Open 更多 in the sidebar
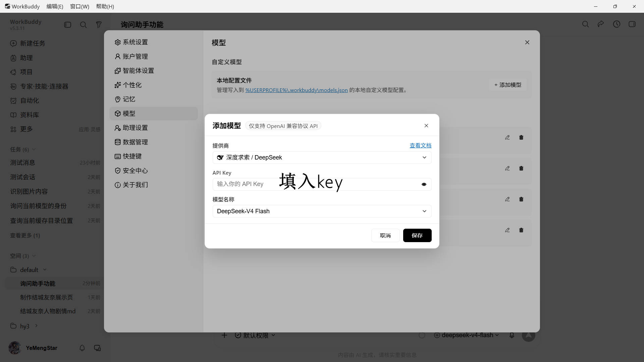The height and width of the screenshot is (362, 644). (22, 129)
